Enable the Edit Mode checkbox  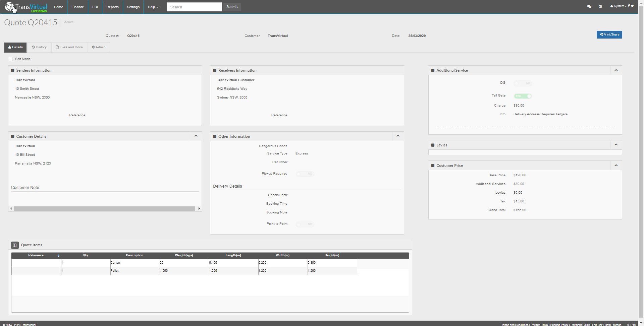pos(10,59)
